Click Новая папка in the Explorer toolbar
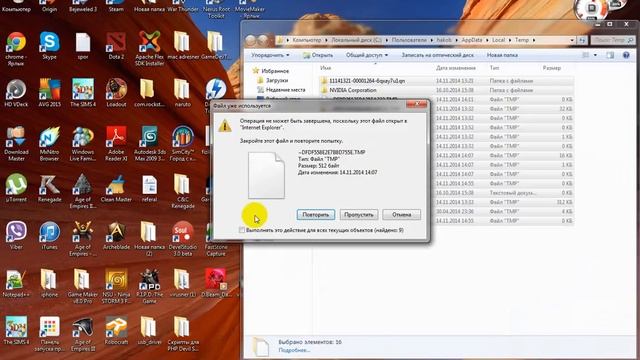This screenshot has height=360, width=640. tap(502, 55)
